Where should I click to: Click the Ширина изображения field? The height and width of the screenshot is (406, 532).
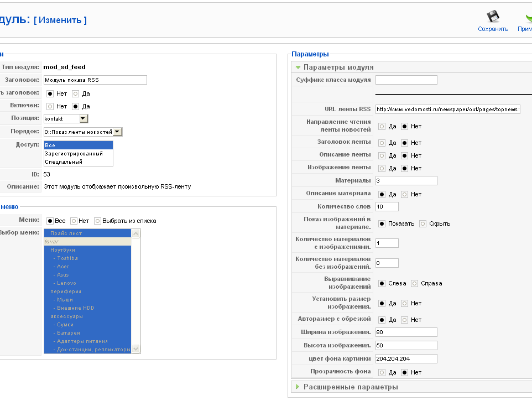click(406, 332)
